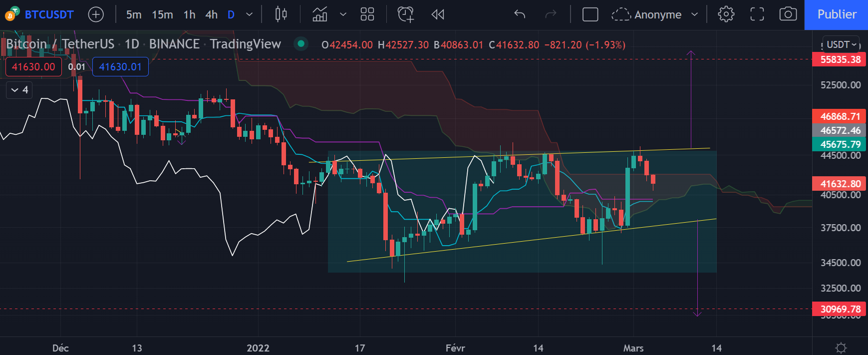This screenshot has height=355, width=868.
Task: Open the candlestick chart style selector
Action: tap(281, 14)
